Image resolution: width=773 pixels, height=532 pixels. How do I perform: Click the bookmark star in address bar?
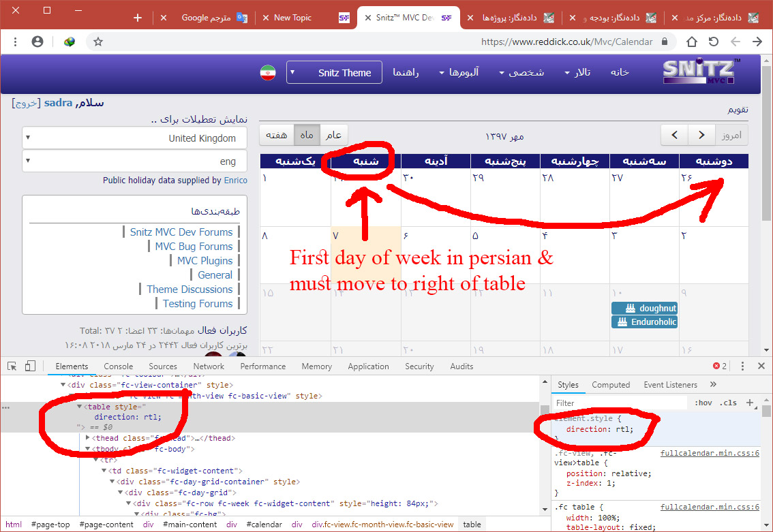98,42
